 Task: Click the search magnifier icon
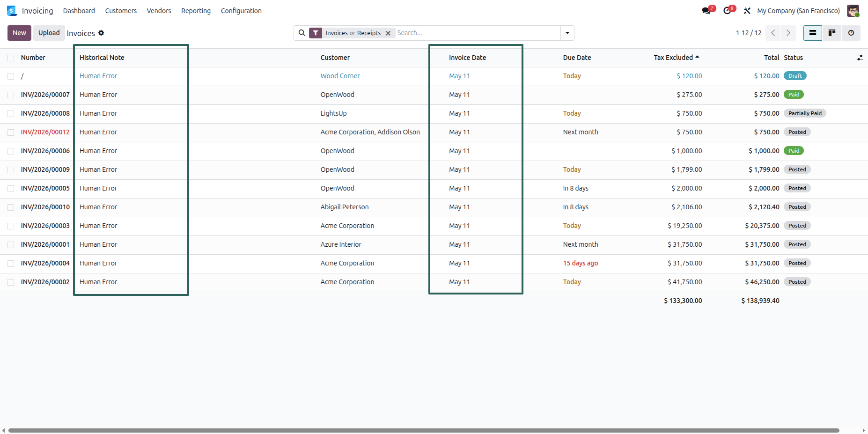tap(302, 33)
